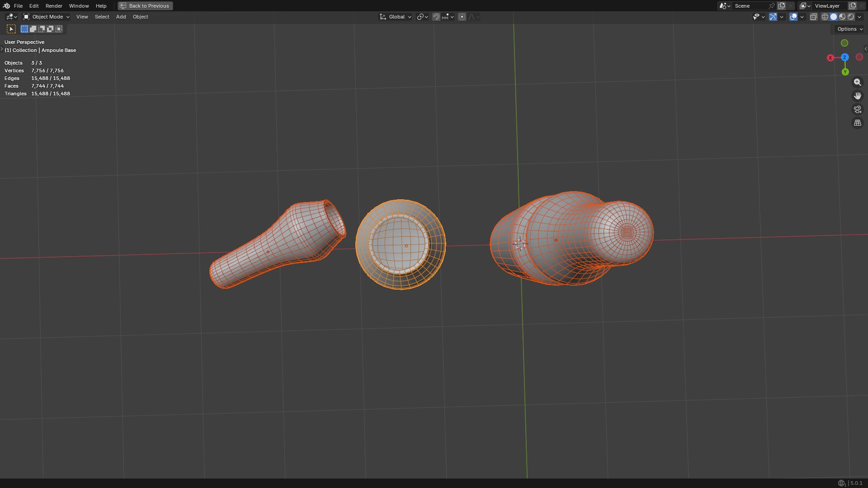Open the Global transform orientation dropdown
The image size is (868, 488).
pyautogui.click(x=395, y=17)
